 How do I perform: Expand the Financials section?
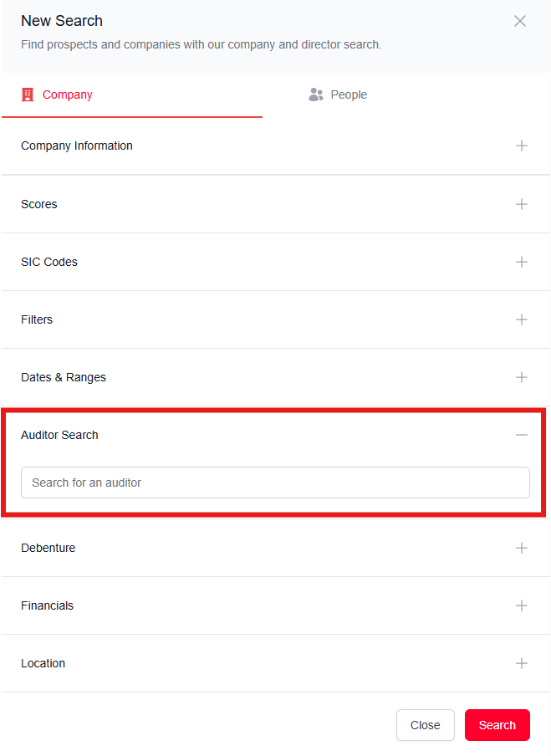coord(522,605)
